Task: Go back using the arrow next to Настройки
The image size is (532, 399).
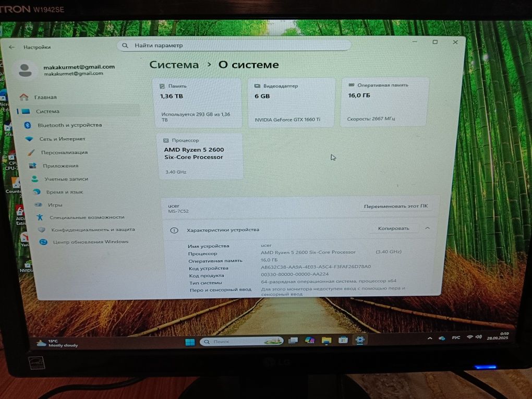Action: pos(12,47)
